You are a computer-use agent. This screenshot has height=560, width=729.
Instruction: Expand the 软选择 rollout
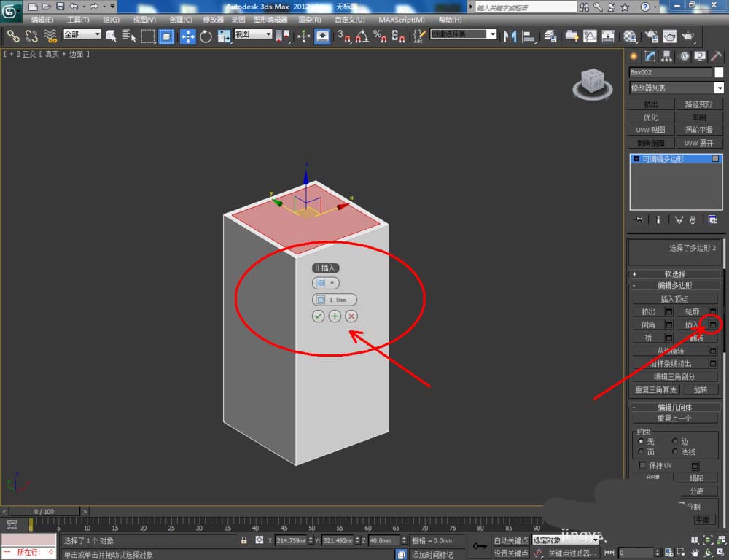pyautogui.click(x=674, y=274)
